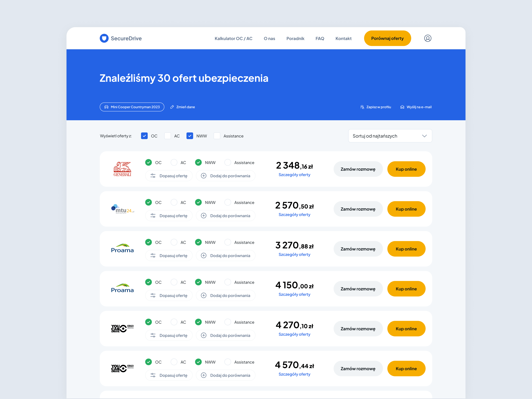
Task: Enable the AC filter checkbox
Action: (168, 136)
